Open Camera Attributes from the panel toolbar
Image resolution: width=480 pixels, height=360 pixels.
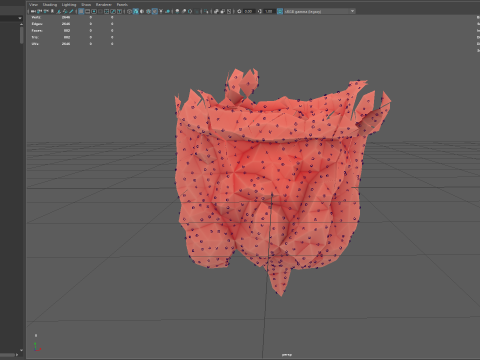click(46, 11)
